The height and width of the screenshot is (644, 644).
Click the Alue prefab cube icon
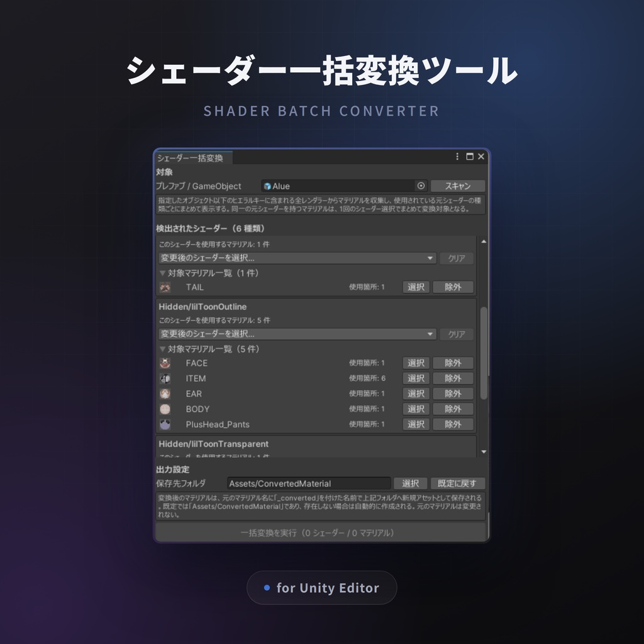pyautogui.click(x=267, y=186)
